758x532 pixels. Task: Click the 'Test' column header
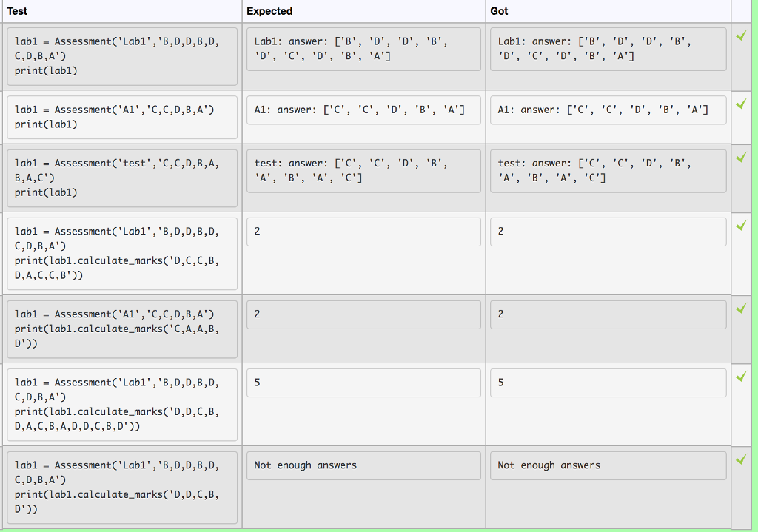(x=18, y=11)
